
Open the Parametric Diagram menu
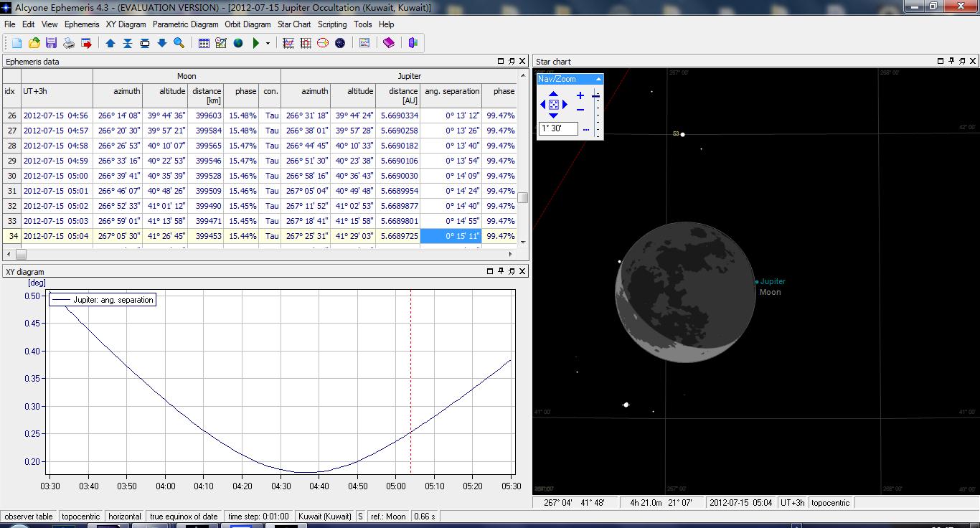point(186,24)
